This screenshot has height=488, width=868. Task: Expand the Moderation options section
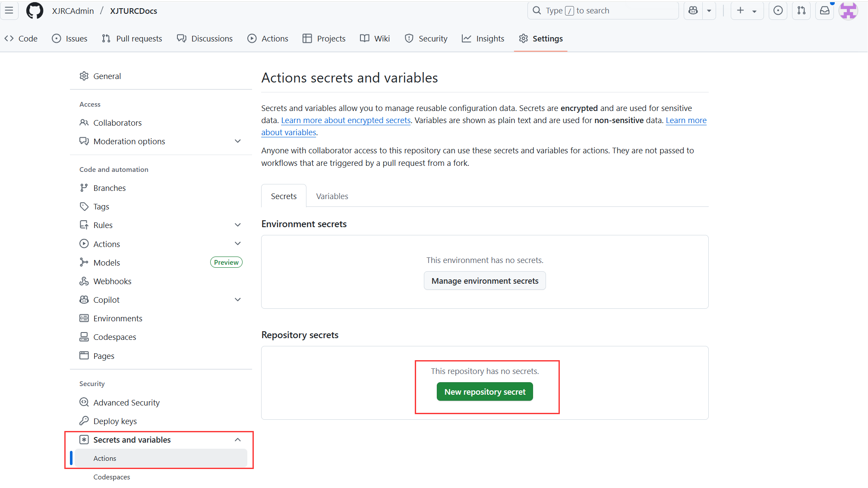[x=237, y=141]
